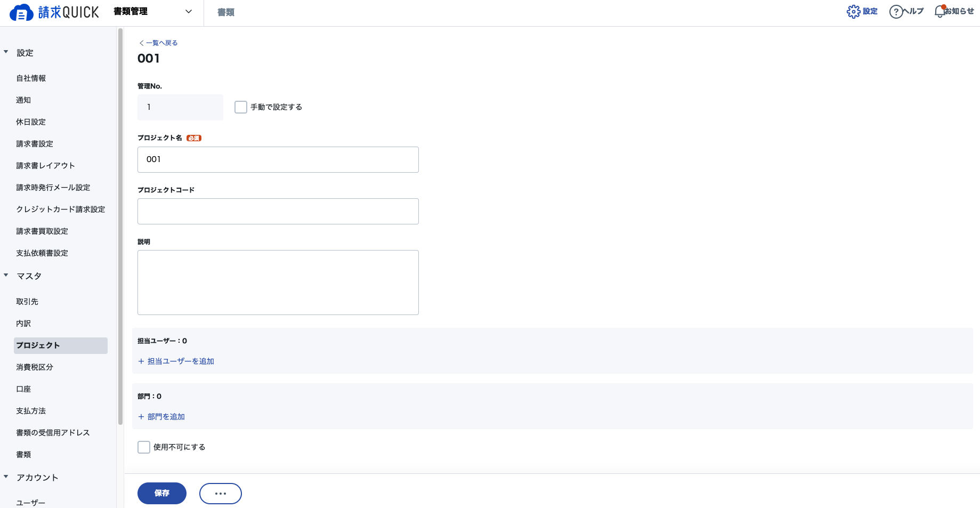Switch to the 書類 tab

226,12
